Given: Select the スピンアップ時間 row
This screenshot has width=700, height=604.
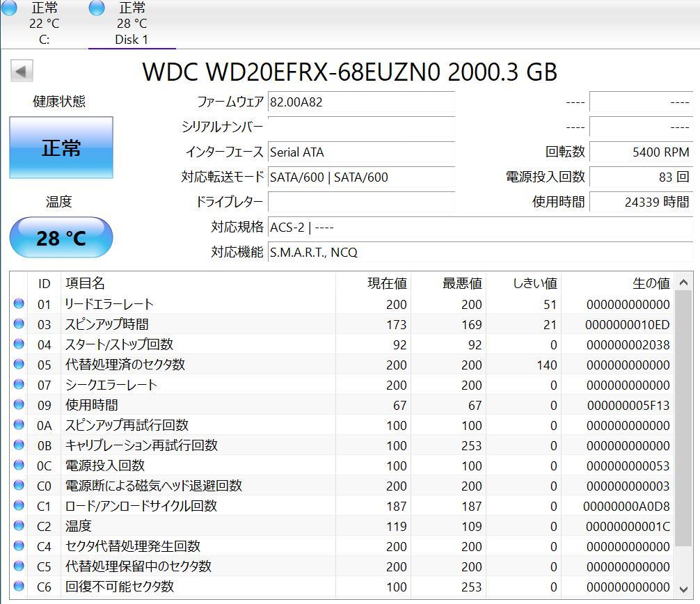Looking at the screenshot, I should click(342, 324).
